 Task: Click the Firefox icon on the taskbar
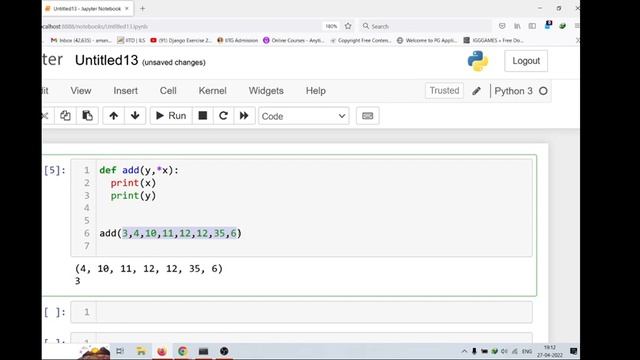(162, 351)
